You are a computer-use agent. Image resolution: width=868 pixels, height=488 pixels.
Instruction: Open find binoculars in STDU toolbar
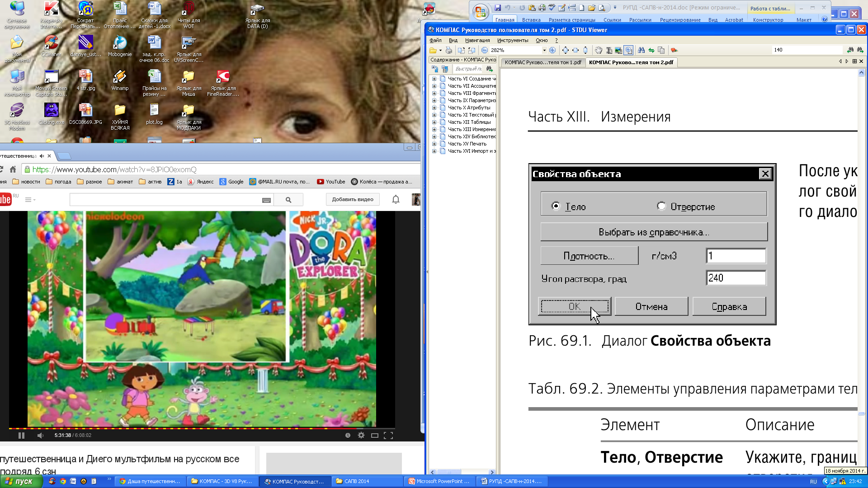[x=641, y=50]
